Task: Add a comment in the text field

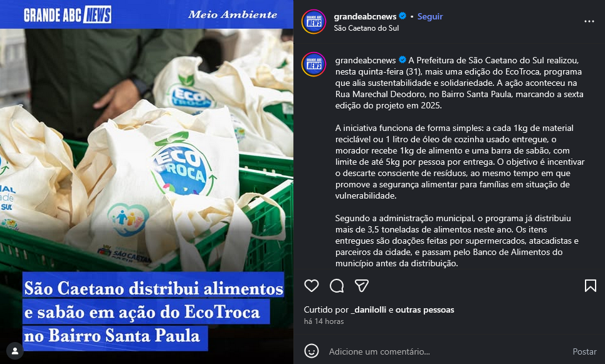Action: tap(448, 351)
